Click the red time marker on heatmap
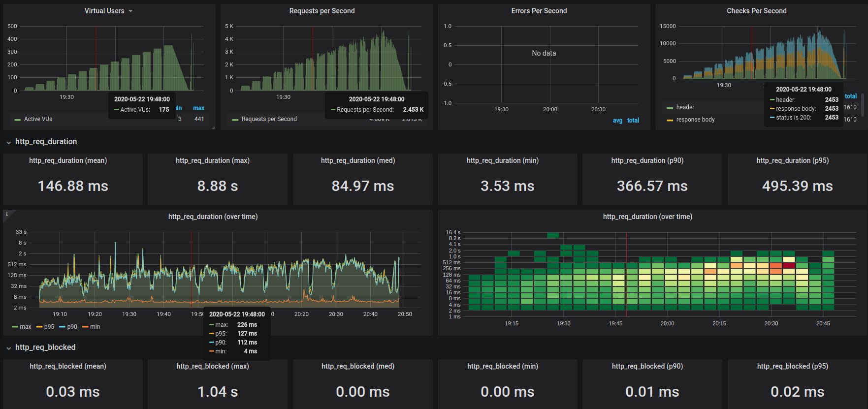The width and height of the screenshot is (868, 409). 626,274
